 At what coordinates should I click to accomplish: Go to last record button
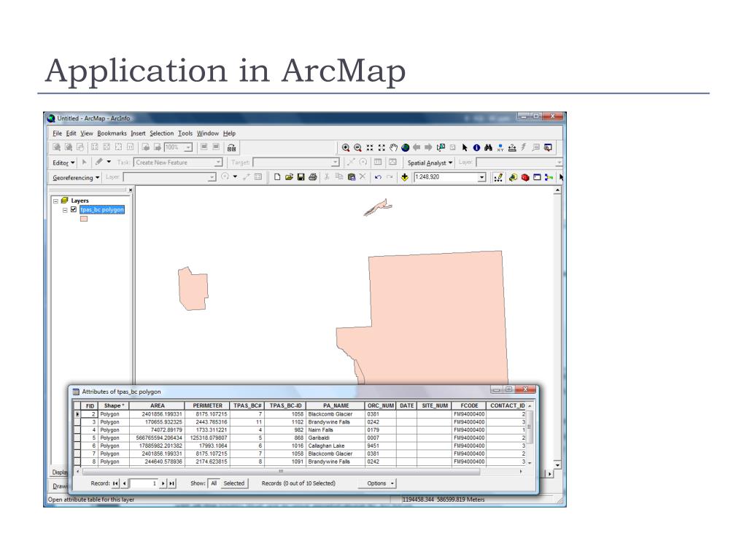point(172,483)
